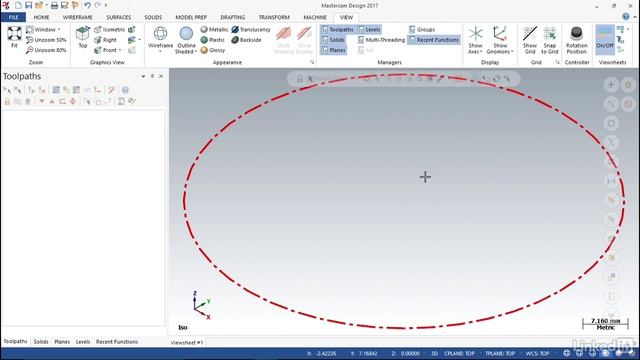Switch to Right graphics view
The width and height of the screenshot is (640, 360).
[105, 40]
